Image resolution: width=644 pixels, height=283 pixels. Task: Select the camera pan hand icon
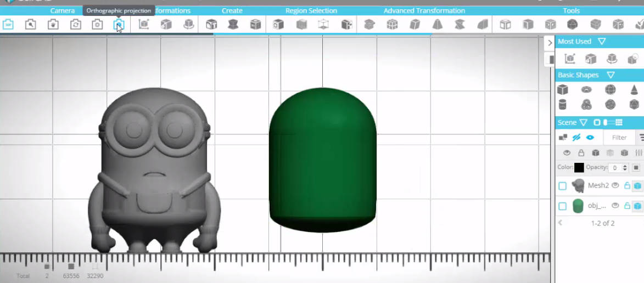tap(53, 25)
